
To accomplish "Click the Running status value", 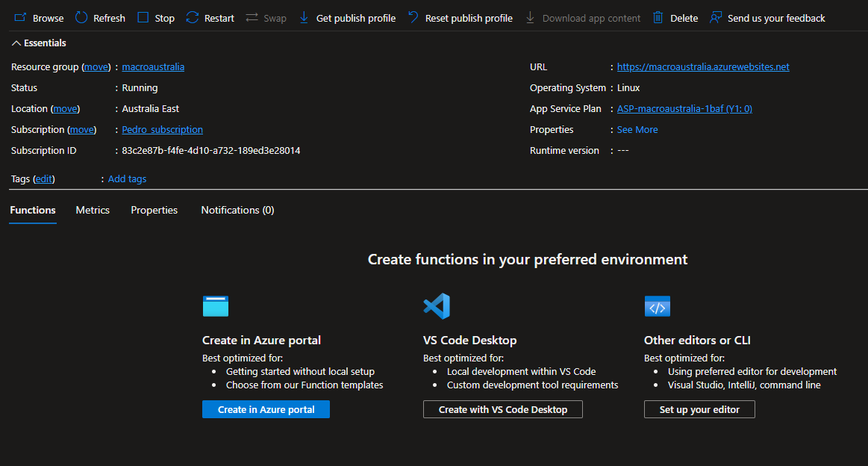I will [140, 88].
